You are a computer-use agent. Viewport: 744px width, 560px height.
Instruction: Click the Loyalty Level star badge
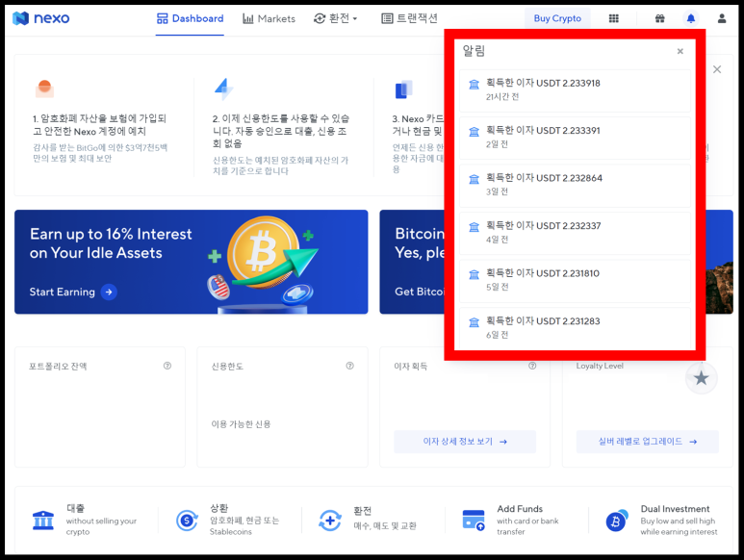(701, 378)
